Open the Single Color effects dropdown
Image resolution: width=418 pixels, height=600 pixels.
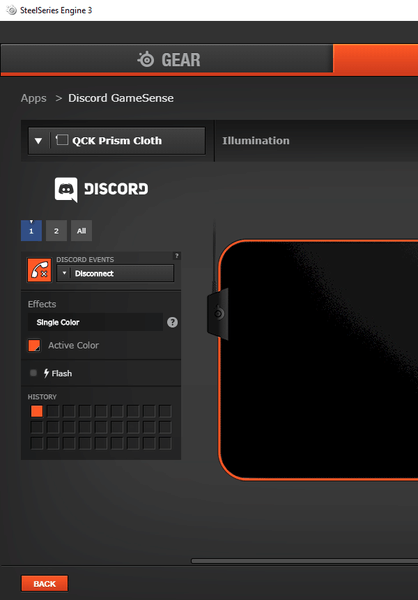(x=95, y=322)
